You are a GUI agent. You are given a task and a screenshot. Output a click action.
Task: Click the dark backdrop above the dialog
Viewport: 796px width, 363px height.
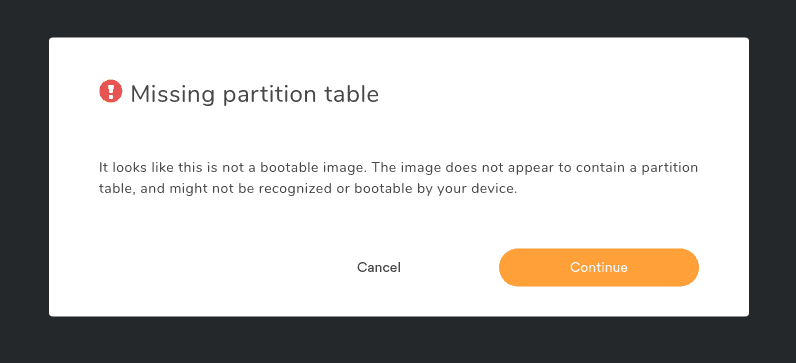[398, 18]
